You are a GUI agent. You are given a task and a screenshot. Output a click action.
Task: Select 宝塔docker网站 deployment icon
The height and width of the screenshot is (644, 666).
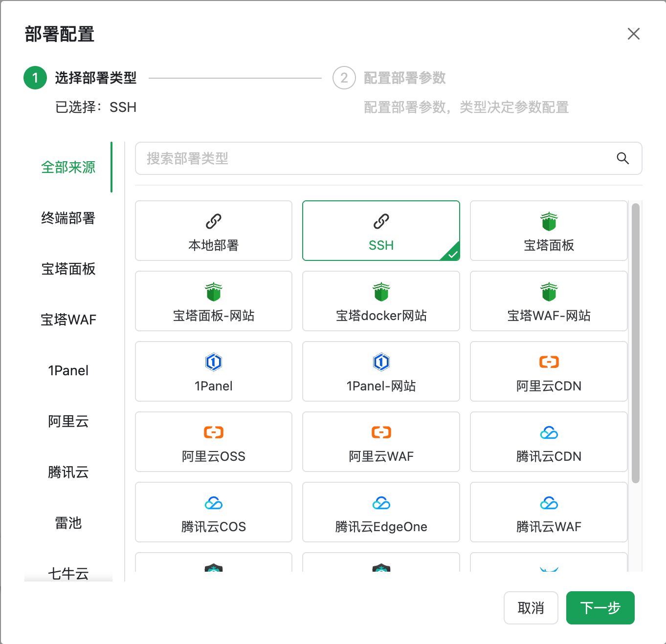(x=381, y=292)
